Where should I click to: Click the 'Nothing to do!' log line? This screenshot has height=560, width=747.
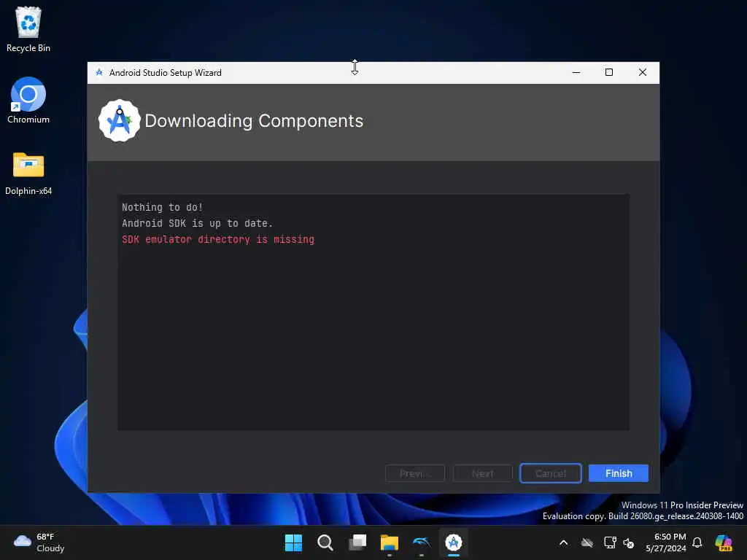tap(163, 207)
